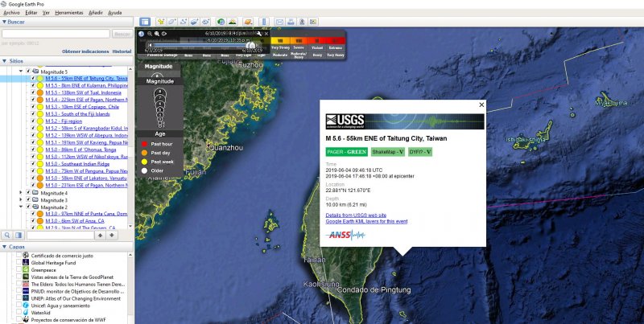
Task: Collapse the Magnitude 2 folder
Action: click(21, 207)
